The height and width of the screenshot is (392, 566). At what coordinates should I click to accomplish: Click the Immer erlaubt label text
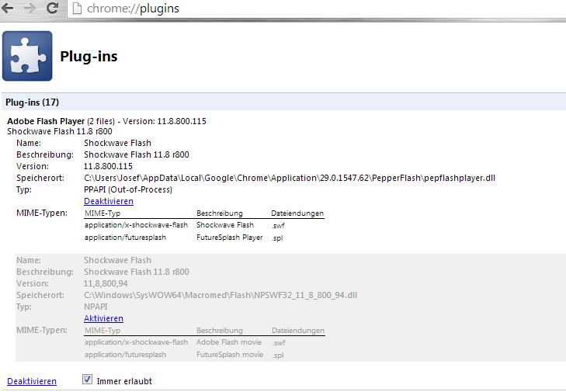click(124, 381)
